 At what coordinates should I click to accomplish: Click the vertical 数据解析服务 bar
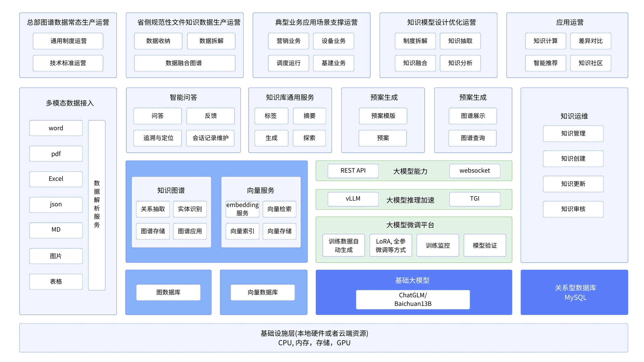[x=97, y=205]
